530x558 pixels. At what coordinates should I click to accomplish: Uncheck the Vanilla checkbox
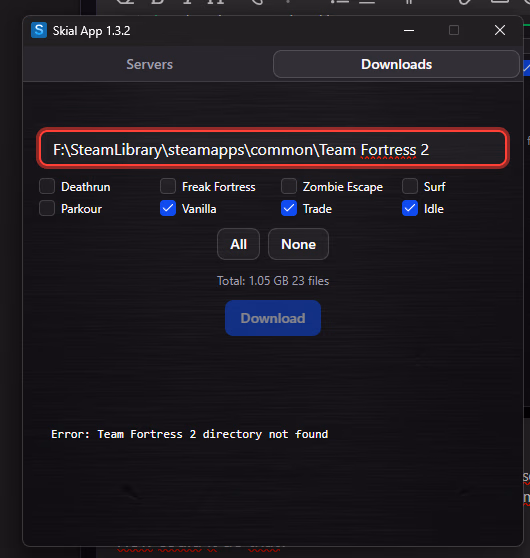click(x=168, y=208)
